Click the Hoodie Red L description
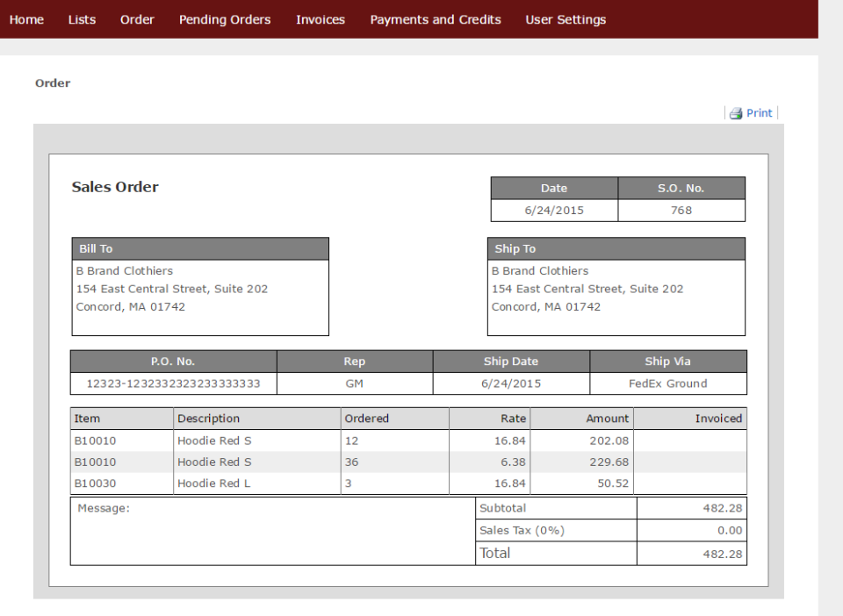The width and height of the screenshot is (843, 616). point(214,483)
